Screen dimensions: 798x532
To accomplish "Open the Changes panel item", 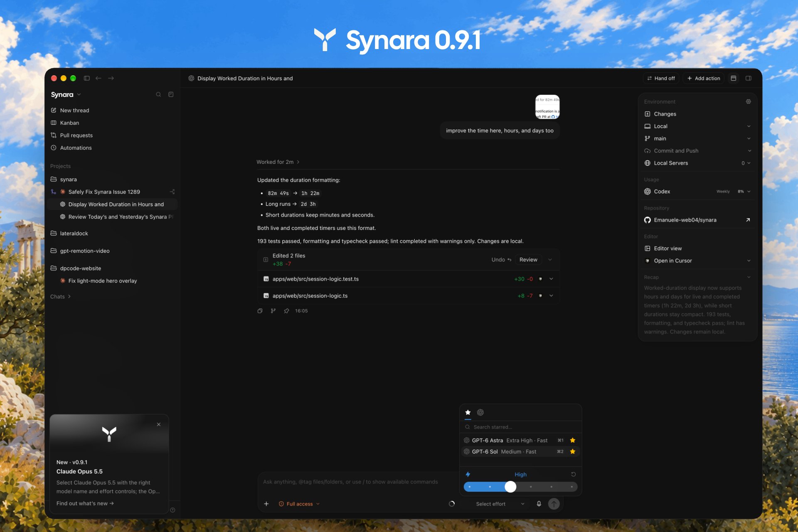I will click(x=665, y=114).
